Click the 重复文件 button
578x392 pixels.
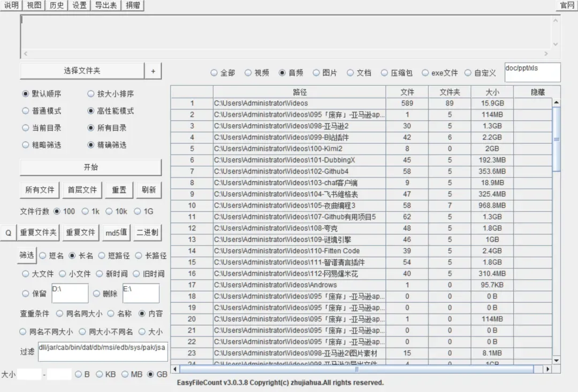81,233
